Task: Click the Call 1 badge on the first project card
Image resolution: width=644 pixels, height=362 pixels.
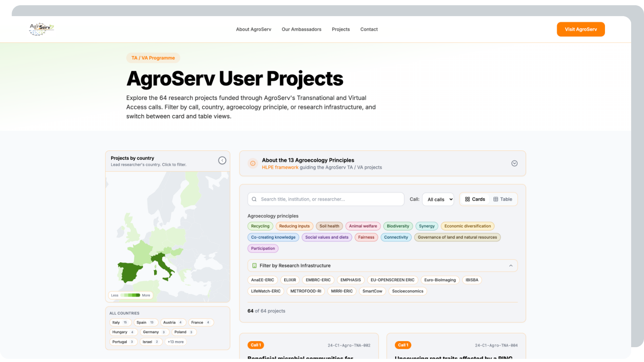Action: click(256, 345)
